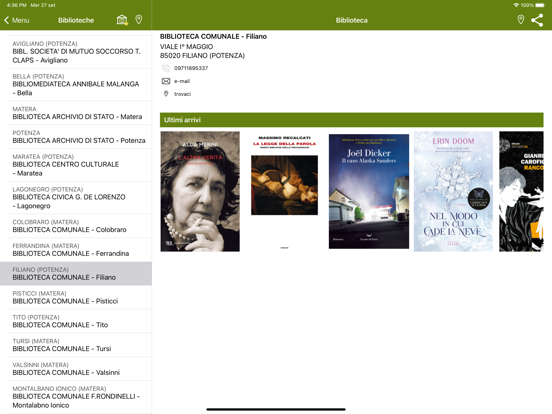Open trovaci location link
Viewport: 552px width, 414px height.
[182, 94]
